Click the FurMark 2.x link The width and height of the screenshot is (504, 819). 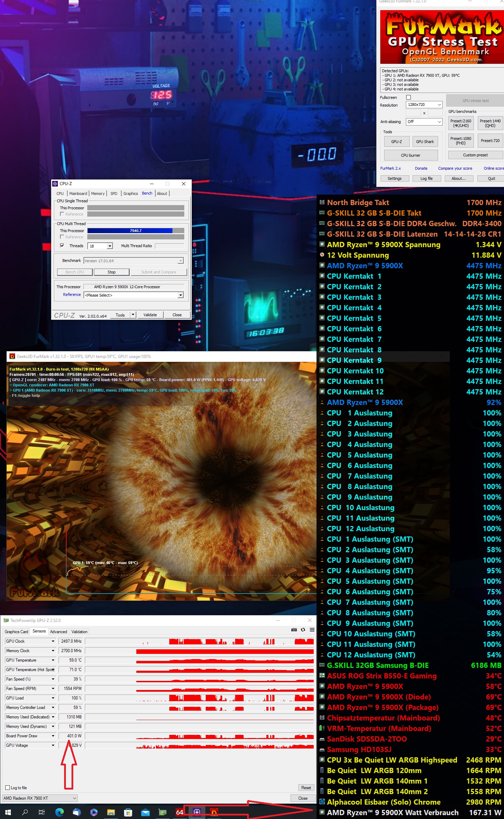390,168
